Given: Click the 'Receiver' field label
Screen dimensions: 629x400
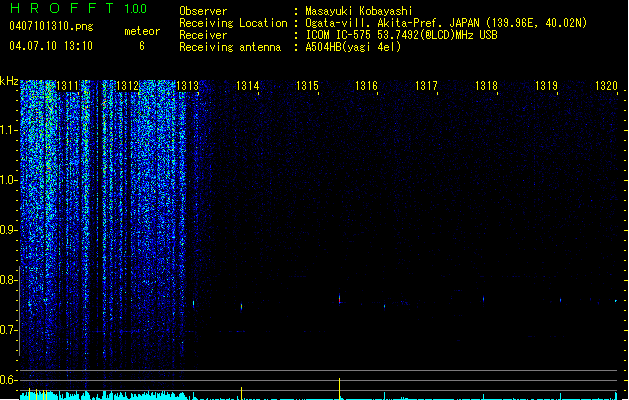Looking at the screenshot, I should point(203,35).
